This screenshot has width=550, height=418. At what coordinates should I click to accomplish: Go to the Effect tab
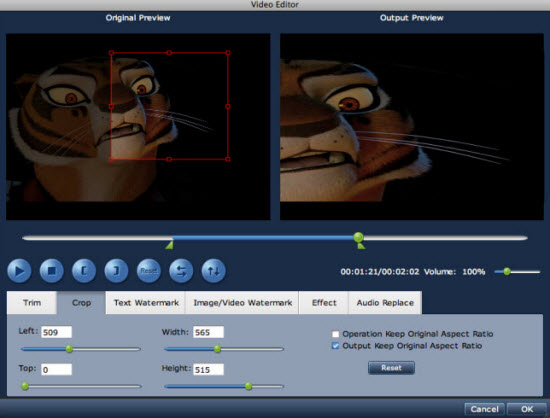[x=324, y=303]
